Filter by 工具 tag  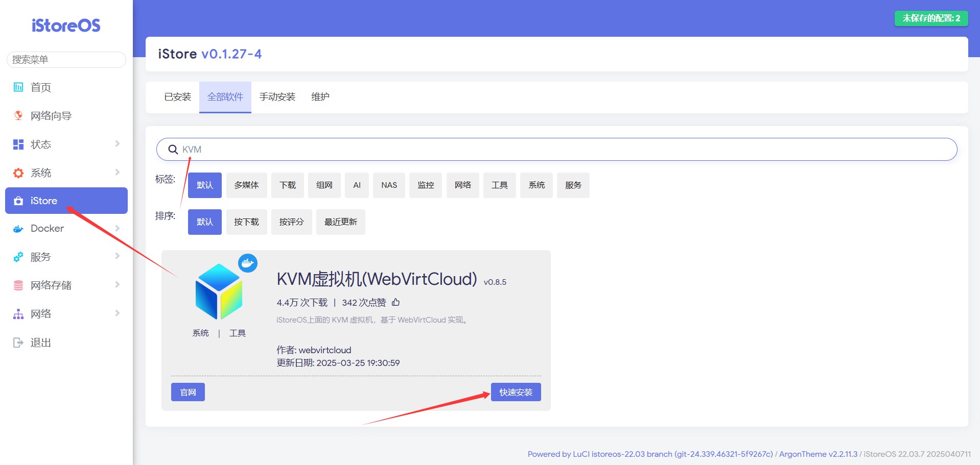point(500,185)
